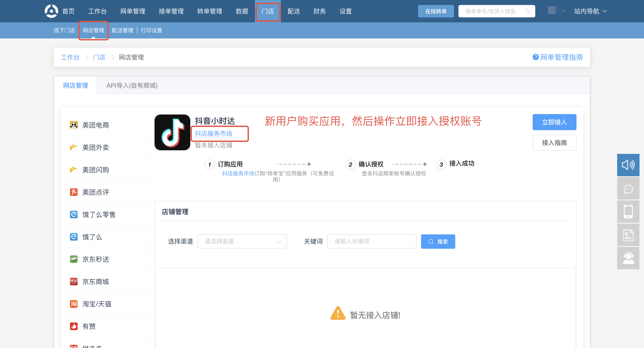Screen dimensions: 644x348
Task: Click the 美团点评 orange icon
Action: [74, 192]
